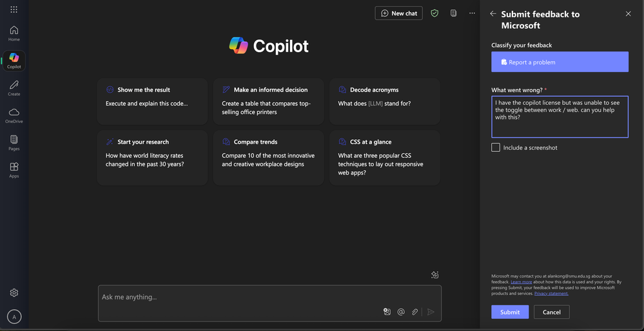
Task: Select the Report a problem classification
Action: (x=560, y=62)
